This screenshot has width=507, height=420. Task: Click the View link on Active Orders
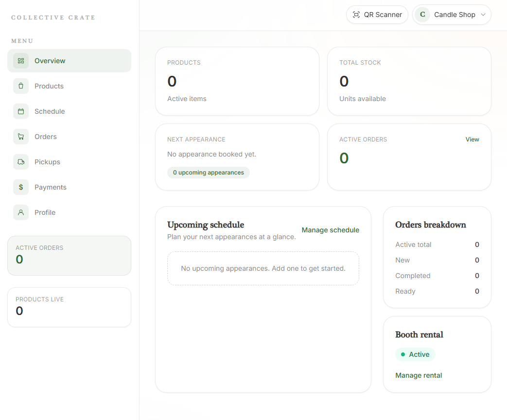[472, 139]
